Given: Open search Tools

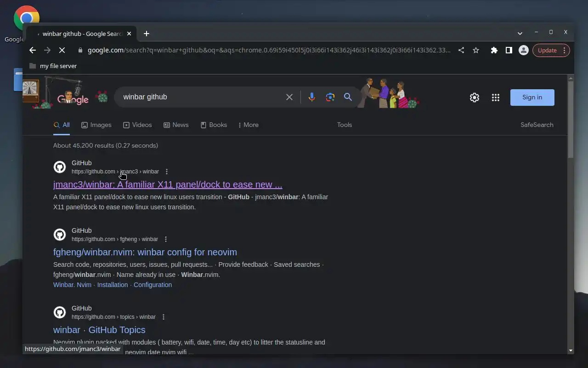Looking at the screenshot, I should tap(345, 125).
